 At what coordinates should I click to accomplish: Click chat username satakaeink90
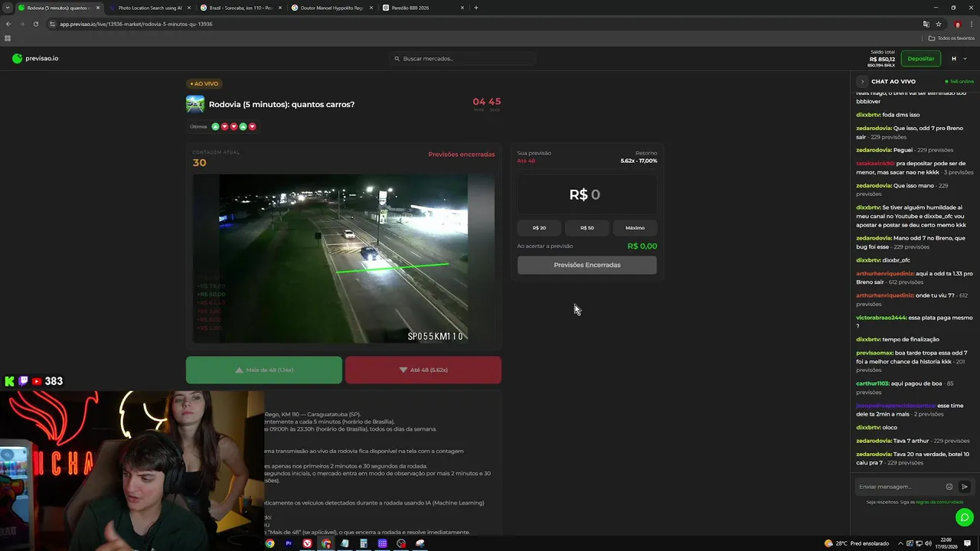(x=875, y=164)
